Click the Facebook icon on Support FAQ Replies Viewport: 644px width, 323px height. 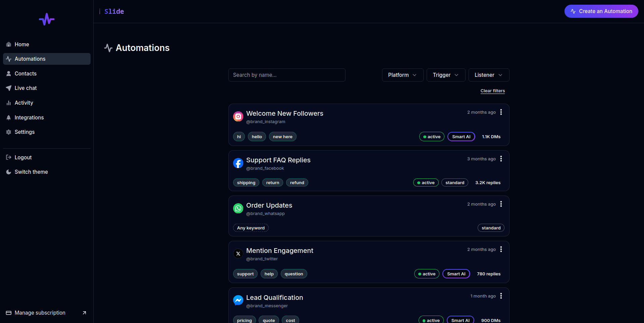[238, 163]
